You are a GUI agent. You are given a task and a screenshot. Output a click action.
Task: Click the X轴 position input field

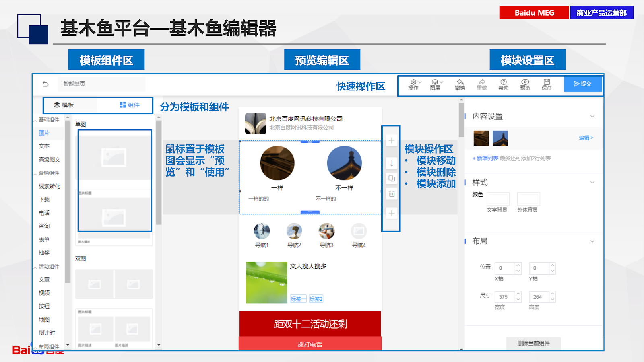coord(508,268)
